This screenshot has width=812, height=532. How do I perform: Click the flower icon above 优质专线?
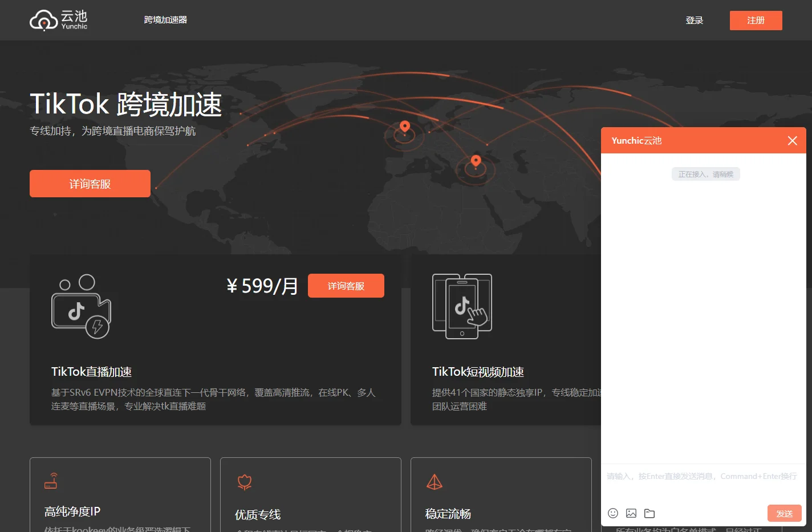(x=245, y=482)
